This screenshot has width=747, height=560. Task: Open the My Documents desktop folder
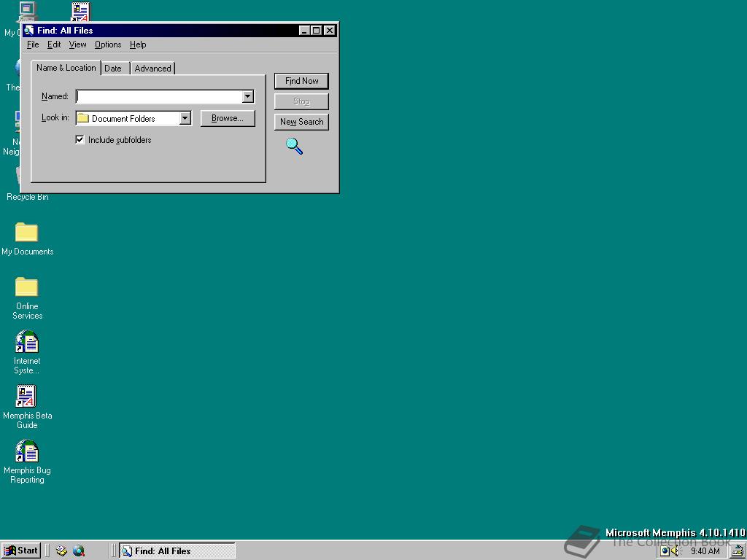27,233
